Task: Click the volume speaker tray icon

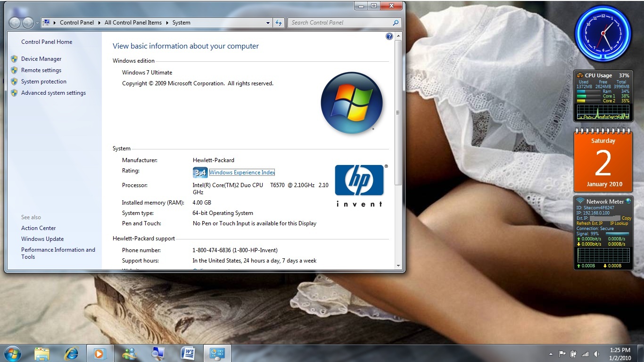Action: pyautogui.click(x=596, y=354)
